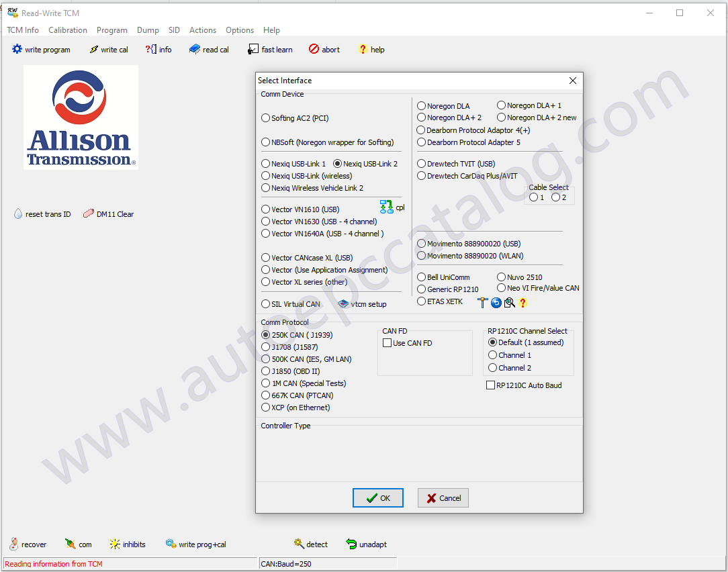This screenshot has height=572, width=728.
Task: Click the unadapt arrow icon
Action: 351,544
